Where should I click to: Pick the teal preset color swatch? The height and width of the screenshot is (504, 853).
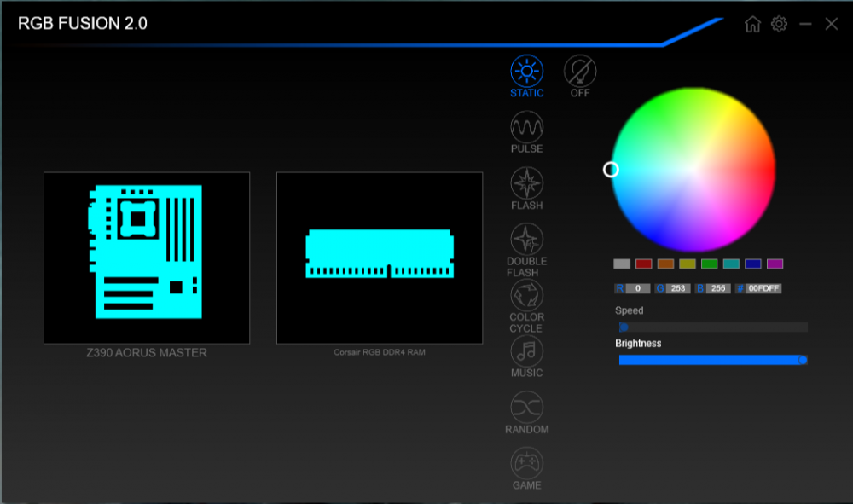731,264
